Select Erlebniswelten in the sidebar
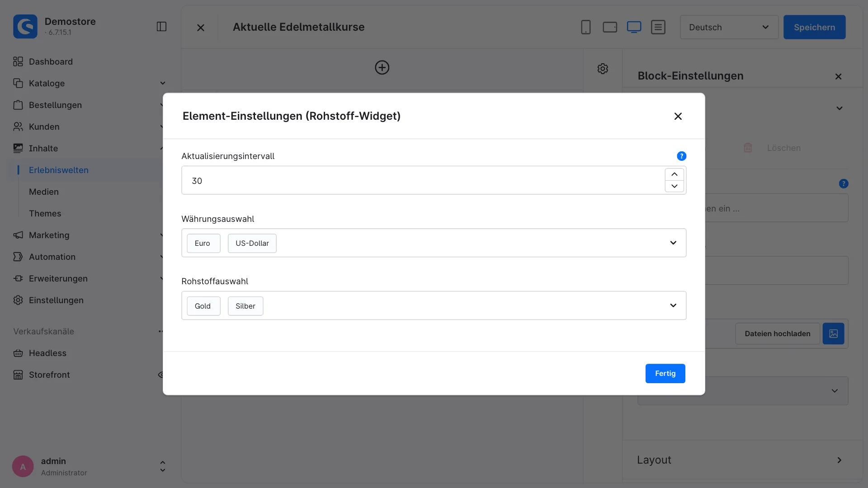This screenshot has width=868, height=488. (59, 170)
